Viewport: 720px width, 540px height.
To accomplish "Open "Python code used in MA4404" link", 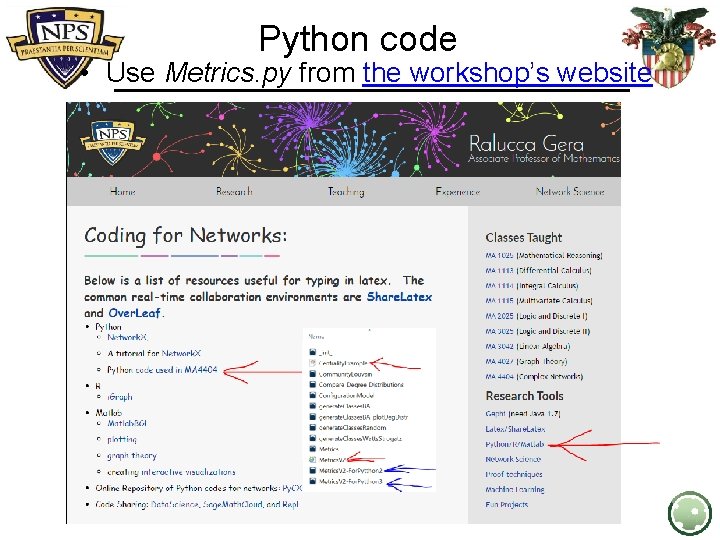I will pos(162,369).
